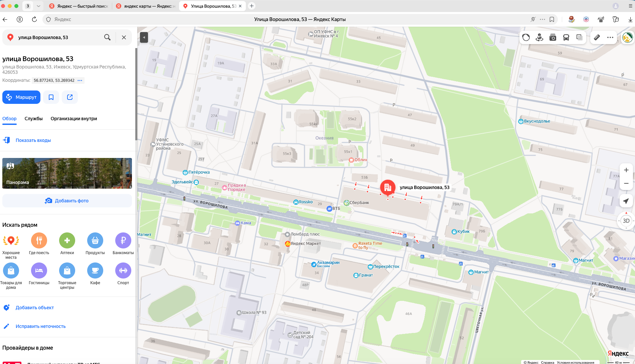This screenshot has height=364, width=635.
Task: Go back with the browser back arrow
Action: pyautogui.click(x=5, y=19)
